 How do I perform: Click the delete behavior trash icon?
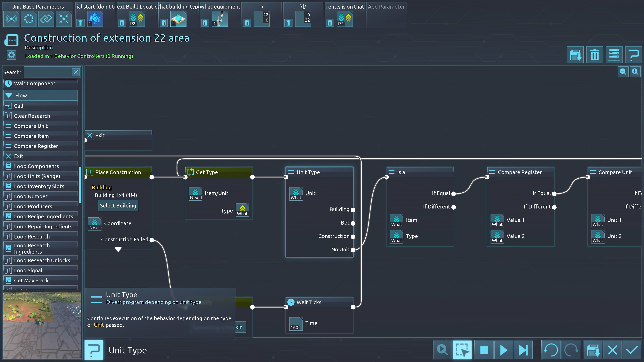tap(595, 55)
